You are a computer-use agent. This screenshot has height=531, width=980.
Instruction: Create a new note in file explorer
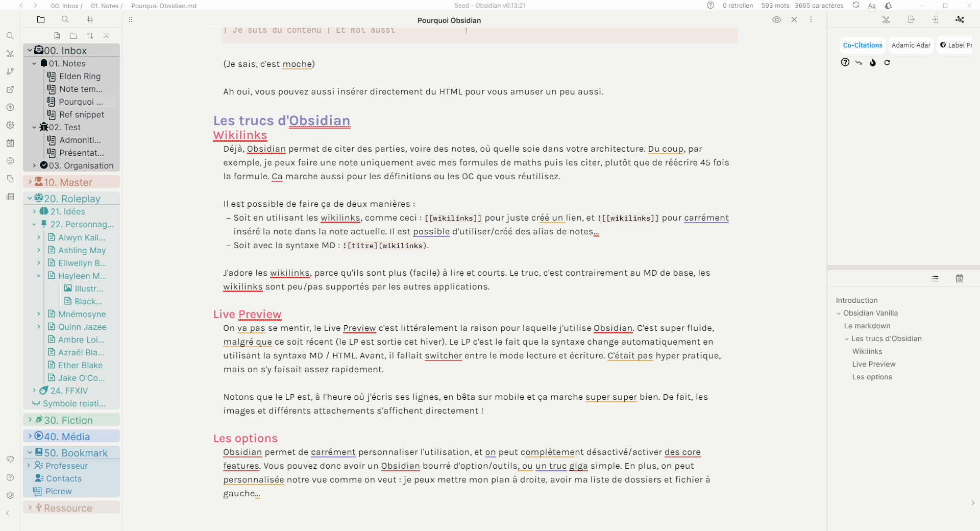click(57, 36)
